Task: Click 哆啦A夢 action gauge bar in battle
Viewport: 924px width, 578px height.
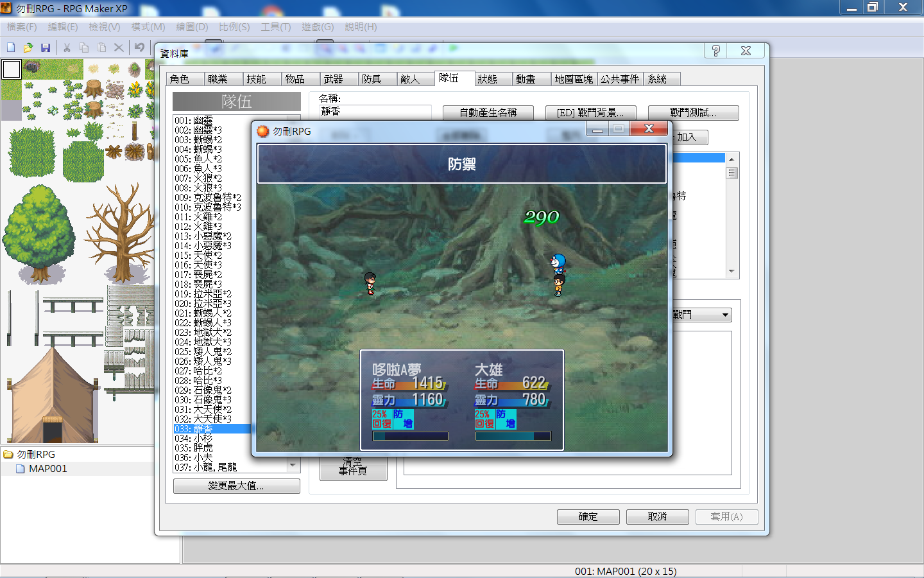Action: (x=411, y=436)
